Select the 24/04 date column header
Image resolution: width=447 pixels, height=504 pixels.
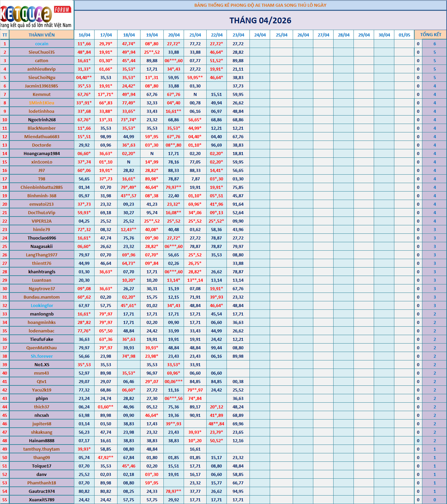(260, 35)
